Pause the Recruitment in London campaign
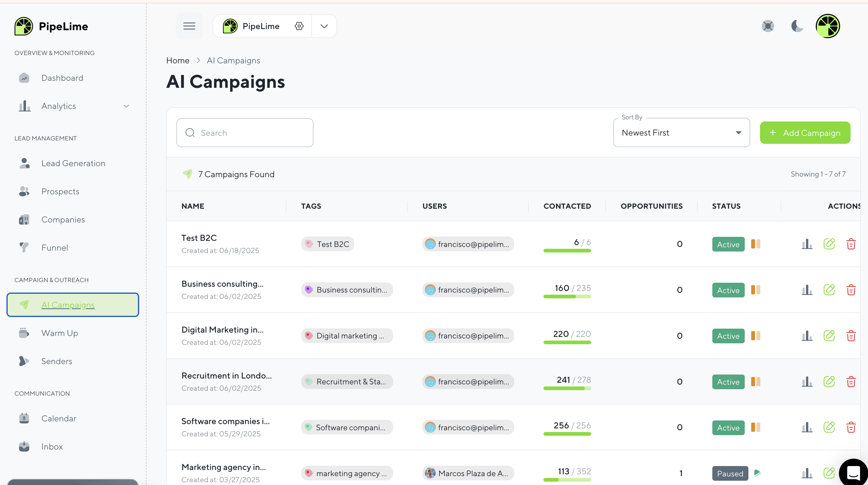Screen dimensions: 868x485 point(755,382)
